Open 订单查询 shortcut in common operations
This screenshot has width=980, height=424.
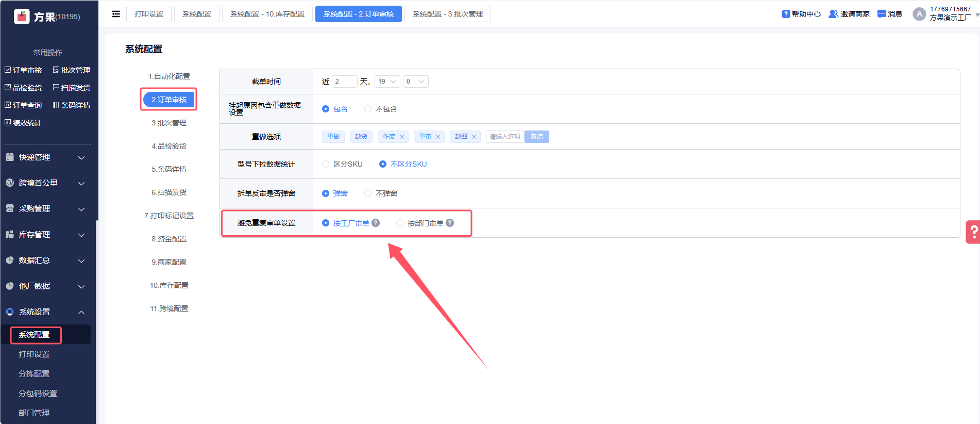click(x=23, y=105)
